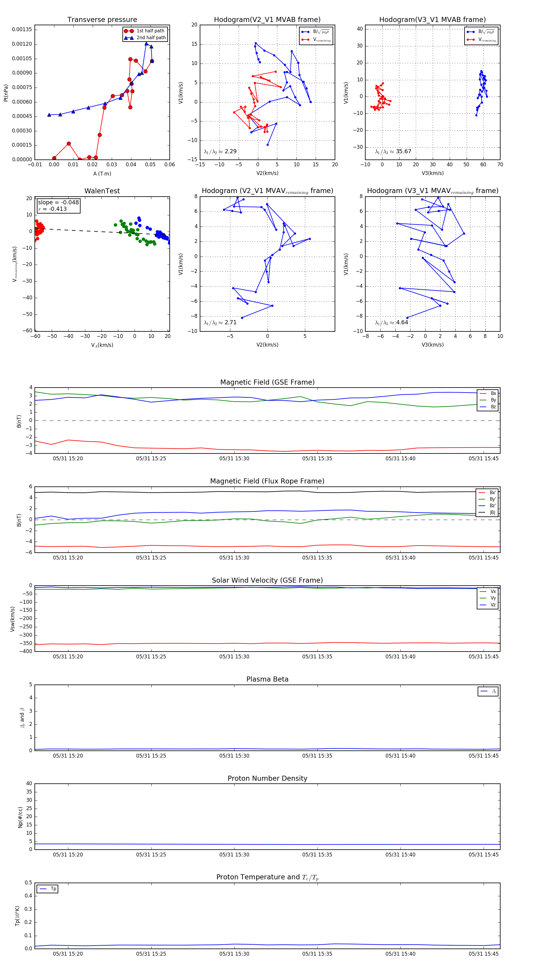Viewport: 535px width, 980px height.
Task: Click "05/31 15:45" tick under Proton Temperature plot
Action: point(483,954)
